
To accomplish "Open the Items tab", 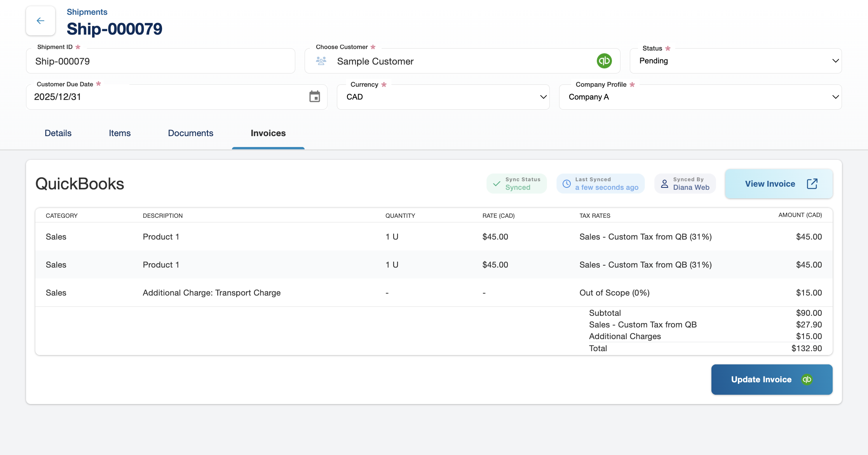I will point(120,133).
